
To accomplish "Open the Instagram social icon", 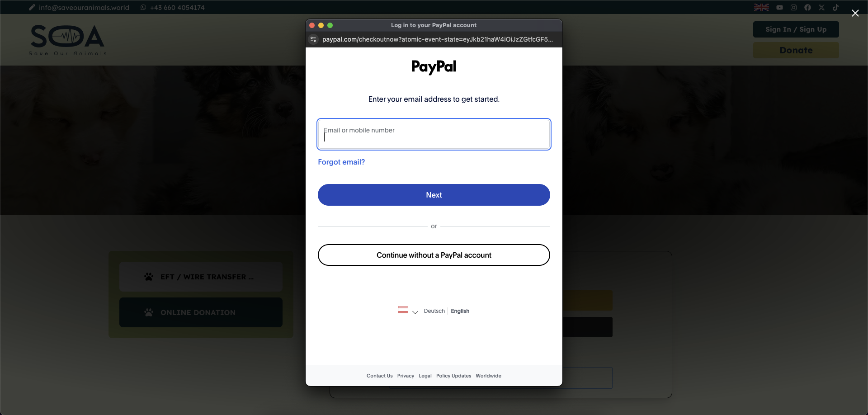I will click(793, 7).
